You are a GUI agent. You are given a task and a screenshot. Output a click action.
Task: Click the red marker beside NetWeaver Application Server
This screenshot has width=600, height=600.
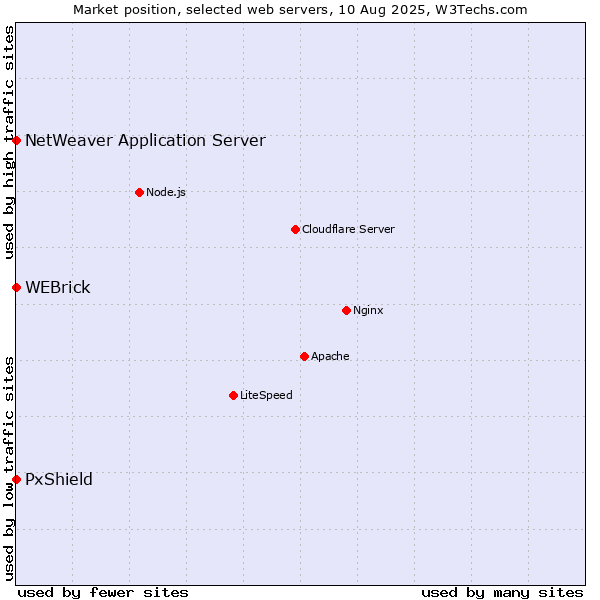16,140
